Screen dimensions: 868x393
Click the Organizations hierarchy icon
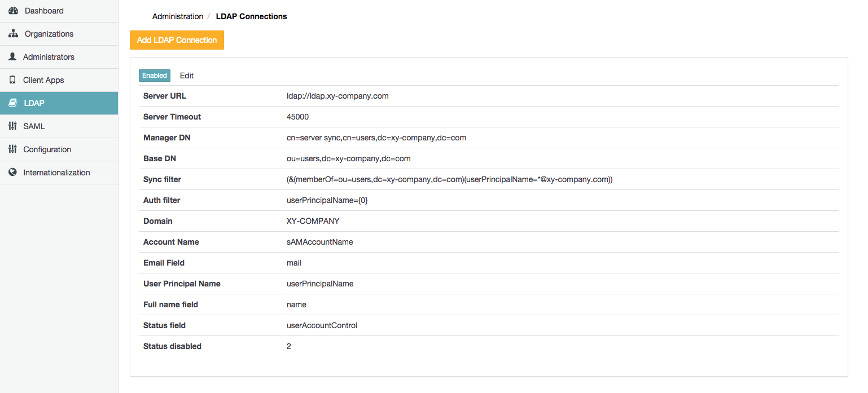[x=13, y=34]
